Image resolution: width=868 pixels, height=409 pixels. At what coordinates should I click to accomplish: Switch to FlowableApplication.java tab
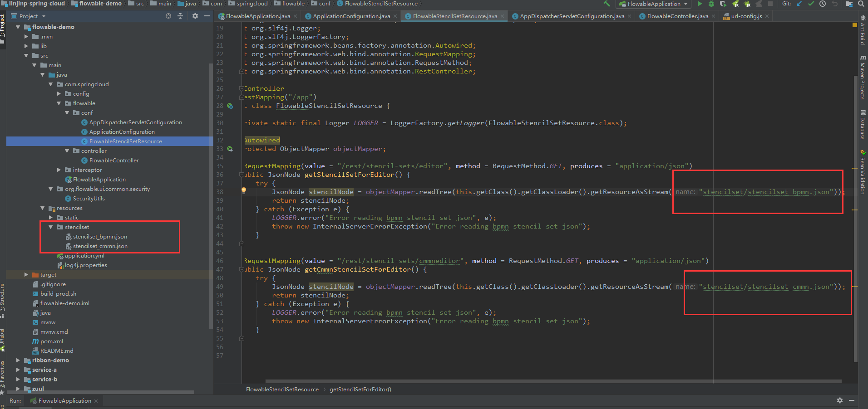(x=258, y=16)
